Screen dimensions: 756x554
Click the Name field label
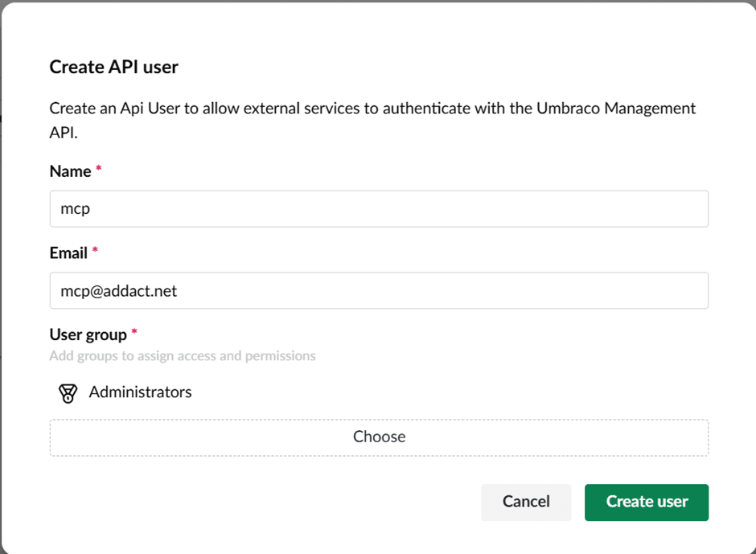click(70, 171)
